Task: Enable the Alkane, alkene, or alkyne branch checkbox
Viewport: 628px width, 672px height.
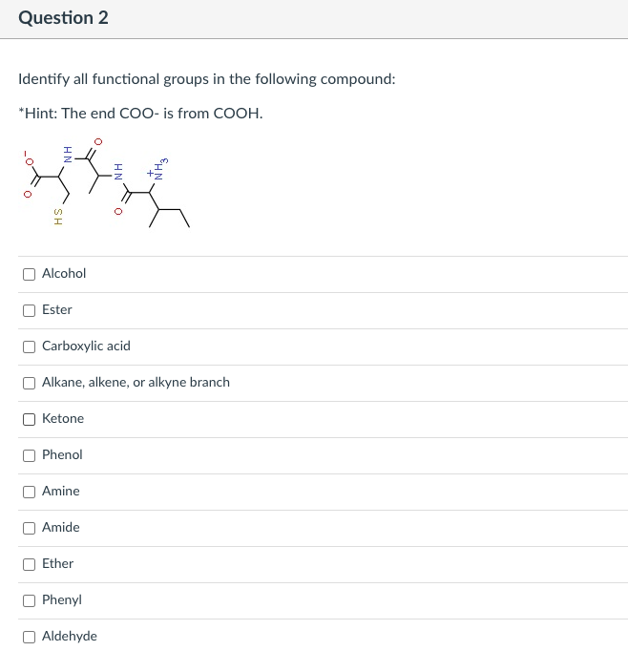Action: tap(30, 383)
